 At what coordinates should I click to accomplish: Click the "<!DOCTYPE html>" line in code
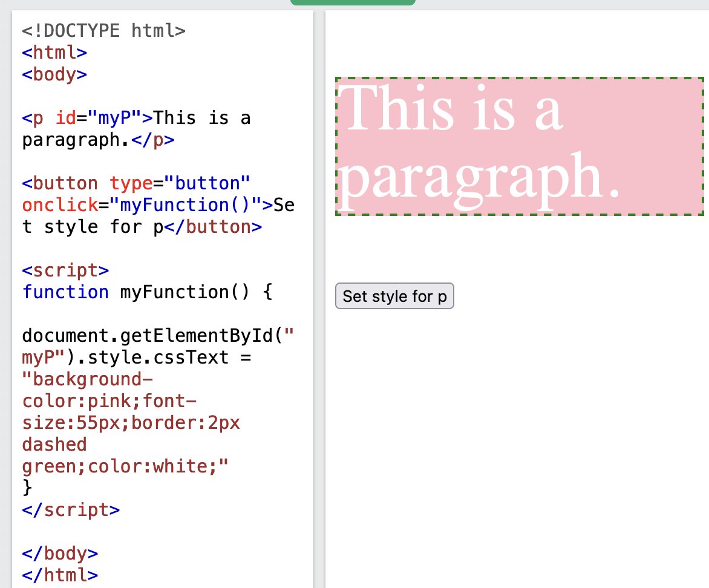pyautogui.click(x=103, y=31)
